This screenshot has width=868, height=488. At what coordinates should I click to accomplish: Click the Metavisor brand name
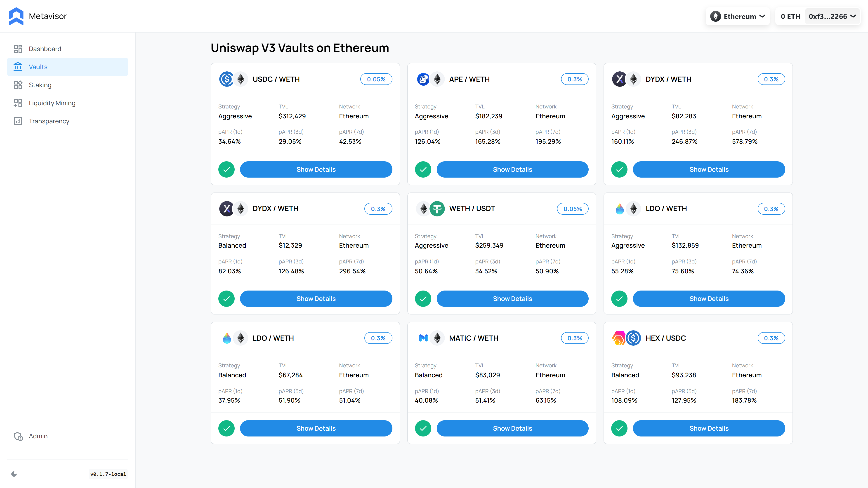(47, 16)
